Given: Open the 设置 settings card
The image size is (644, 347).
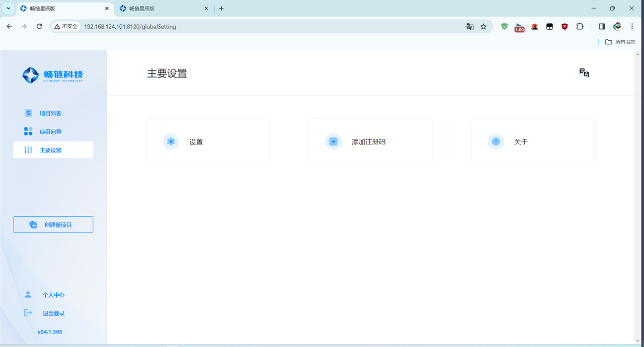Looking at the screenshot, I should coord(208,142).
